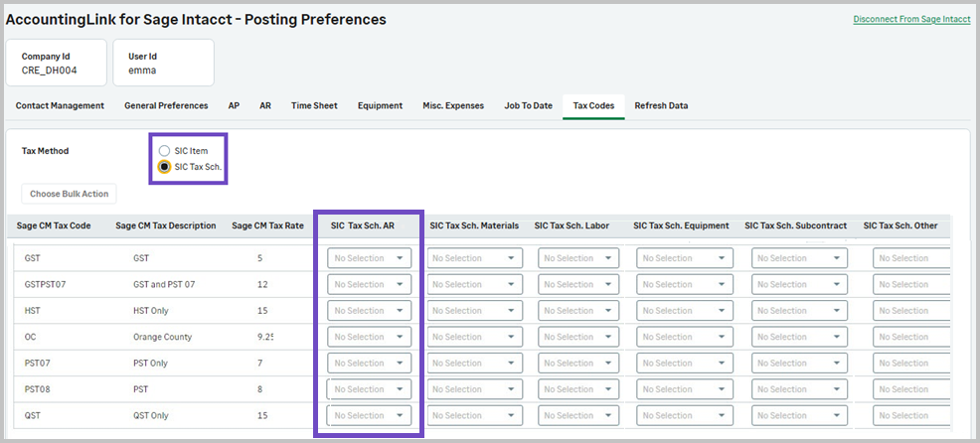This screenshot has height=443, width=980.
Task: Open Equipment tax schedule dropdown for OC
Action: point(685,337)
